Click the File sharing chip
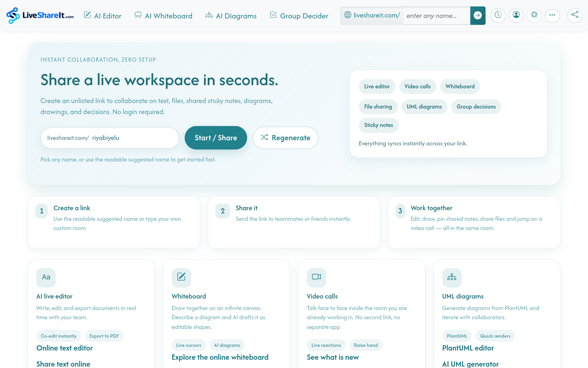This screenshot has width=588, height=368. pos(378,106)
